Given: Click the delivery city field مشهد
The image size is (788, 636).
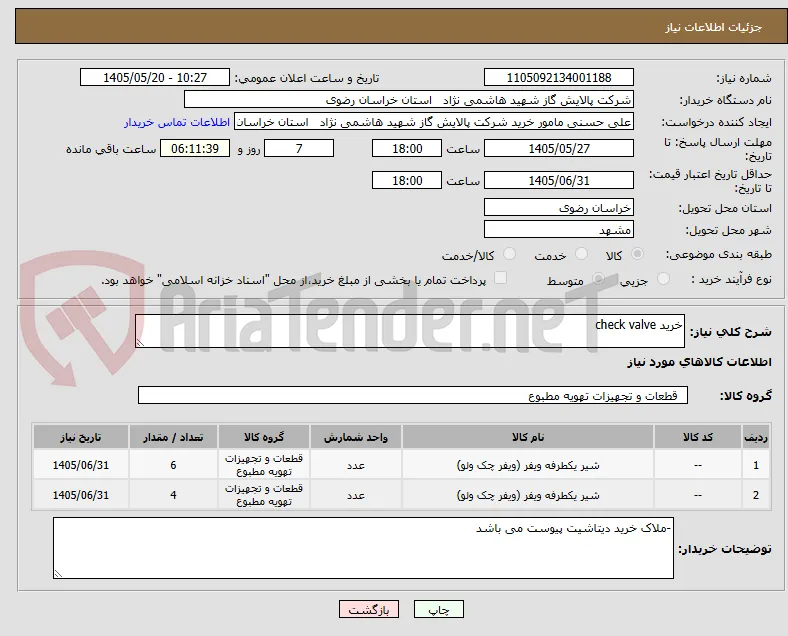Looking at the screenshot, I should point(559,230).
